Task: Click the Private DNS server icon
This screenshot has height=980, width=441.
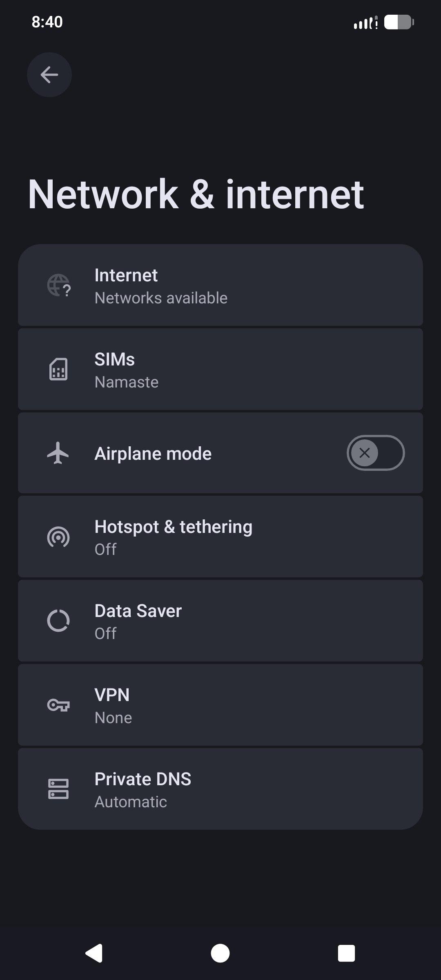Action: (x=58, y=789)
